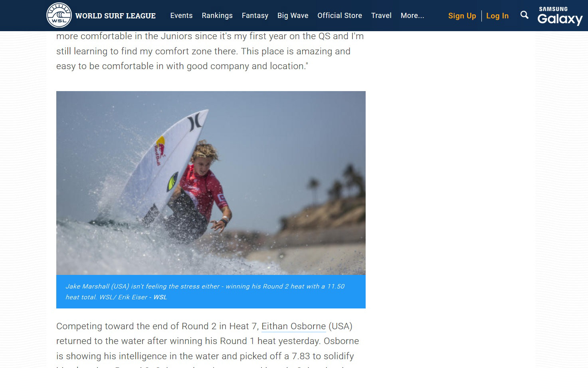Image resolution: width=588 pixels, height=368 pixels.
Task: Open the Big Wave page
Action: (293, 16)
